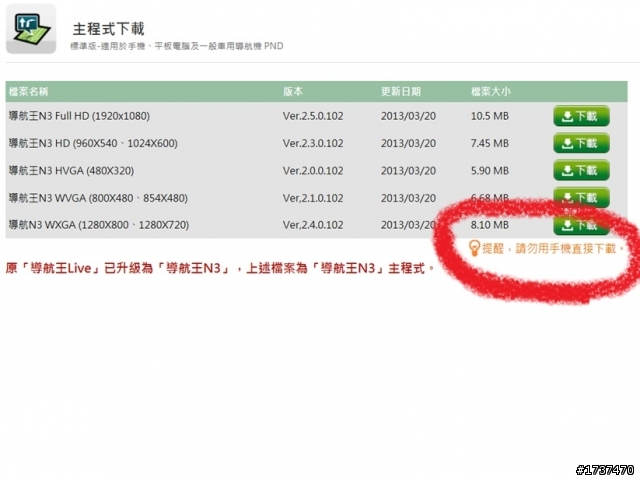Download 導航N3 WXGA (1280X800) file
The width and height of the screenshot is (640, 478).
(581, 225)
